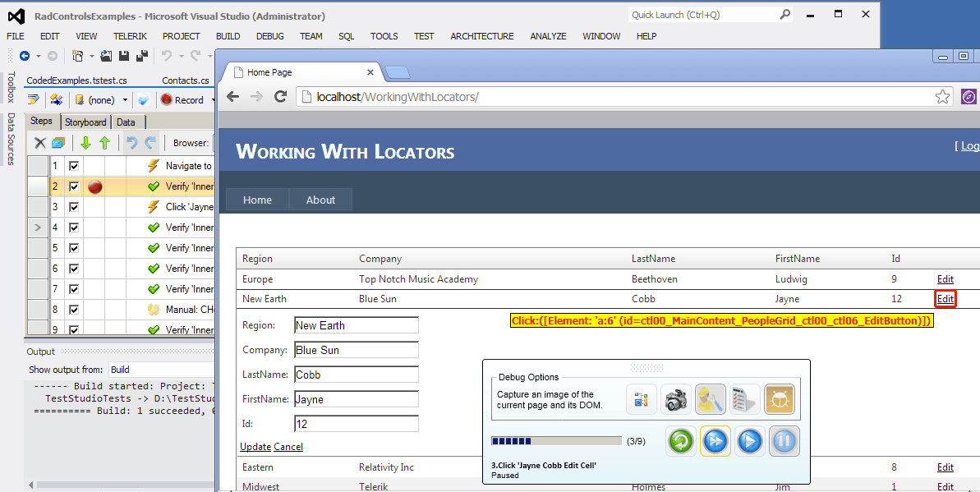Click the worker with wrench debug icon
Viewport: 980px width, 492px height.
[710, 399]
